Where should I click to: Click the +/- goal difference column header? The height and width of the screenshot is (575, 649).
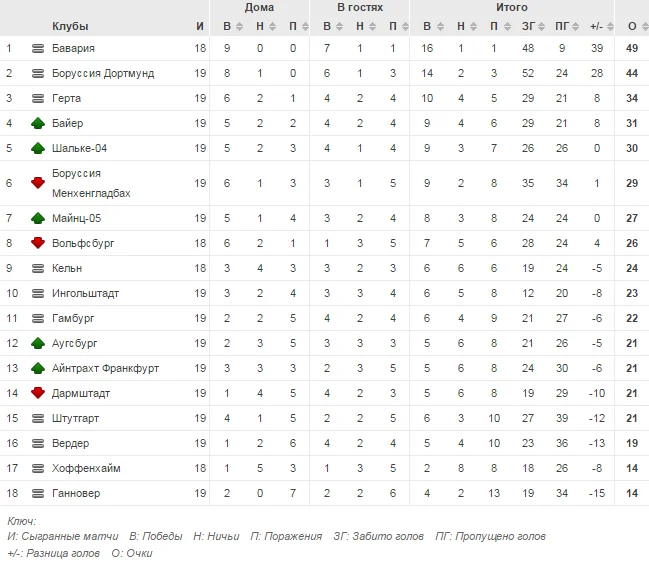tap(597, 26)
